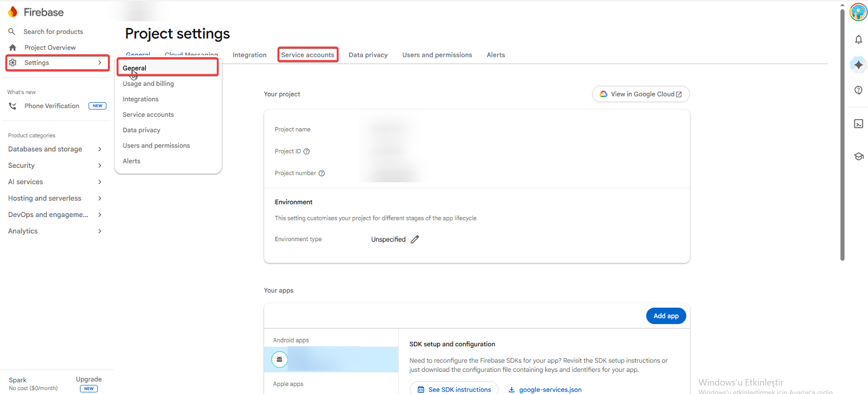
Task: Click View in Google Cloud button
Action: point(641,95)
